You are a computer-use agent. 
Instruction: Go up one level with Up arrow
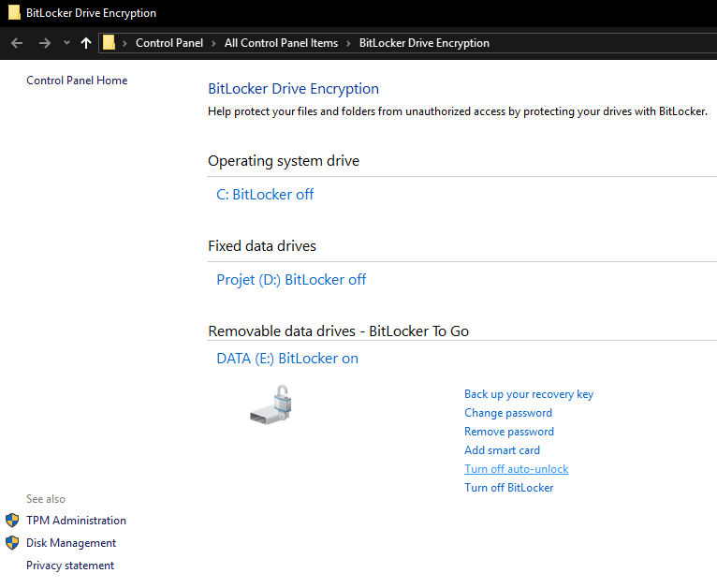click(x=86, y=43)
